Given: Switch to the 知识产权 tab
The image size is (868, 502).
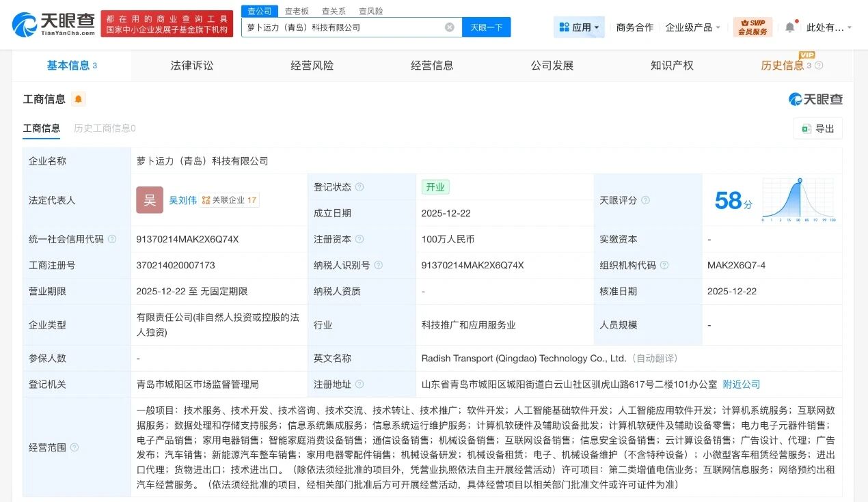Looking at the screenshot, I should [672, 66].
